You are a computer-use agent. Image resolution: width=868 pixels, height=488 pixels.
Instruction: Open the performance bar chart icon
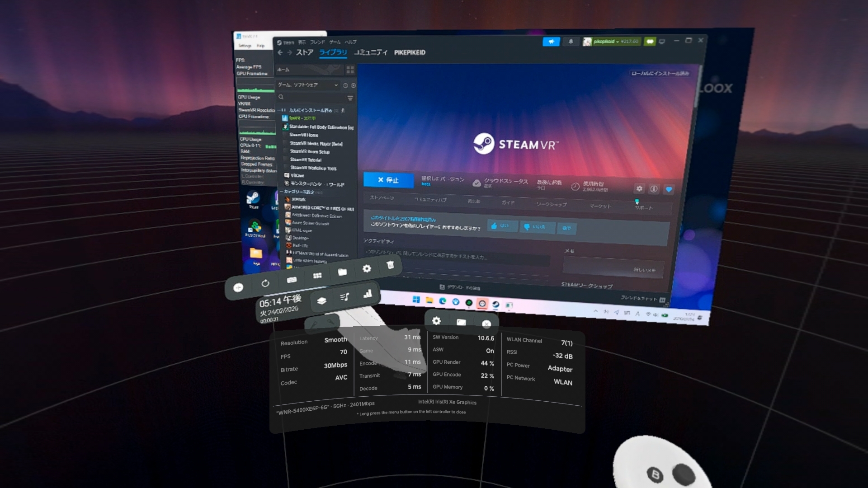point(368,294)
